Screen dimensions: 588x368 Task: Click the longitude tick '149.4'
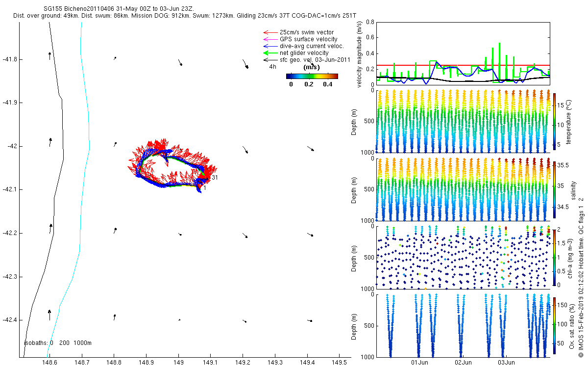[x=307, y=363]
